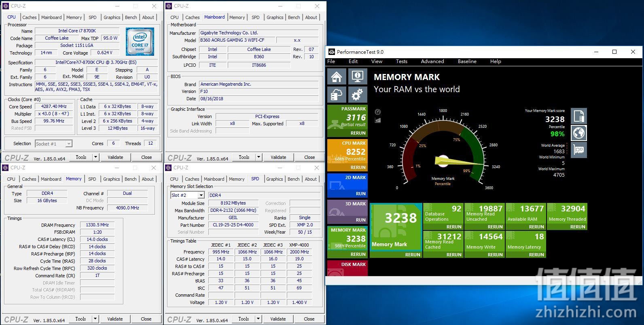The image size is (644, 325).
Task: Click title icon of CPU-Z CPU tab window
Action: point(6,6)
